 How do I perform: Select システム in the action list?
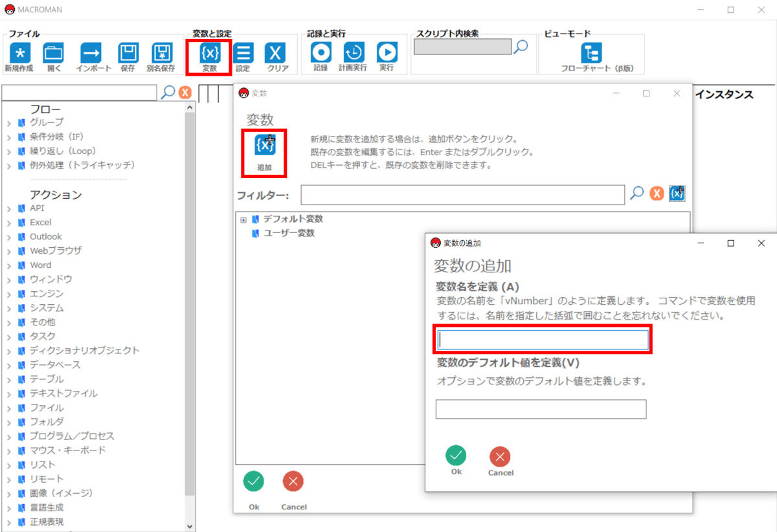coord(47,307)
